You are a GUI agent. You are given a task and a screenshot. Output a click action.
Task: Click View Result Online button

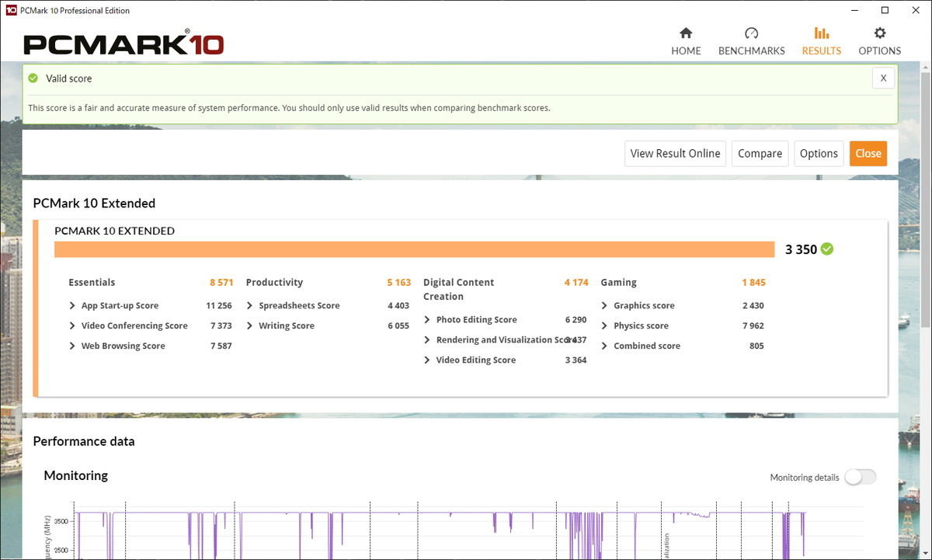coord(675,154)
